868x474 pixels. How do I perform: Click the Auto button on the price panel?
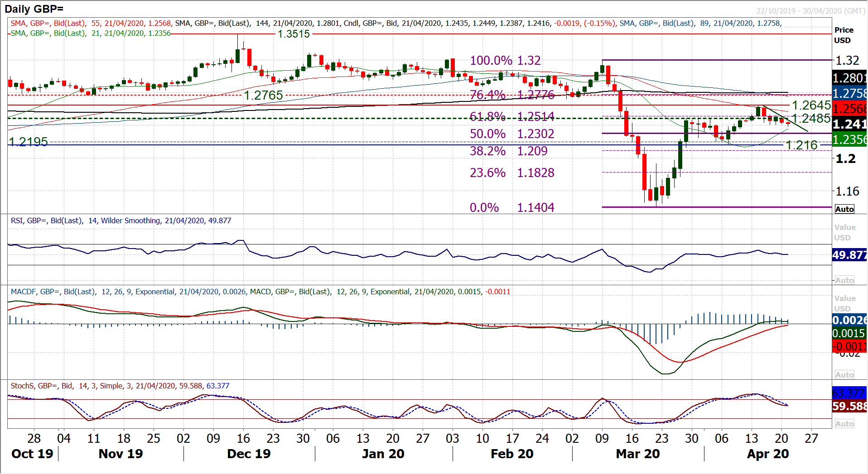(844, 209)
